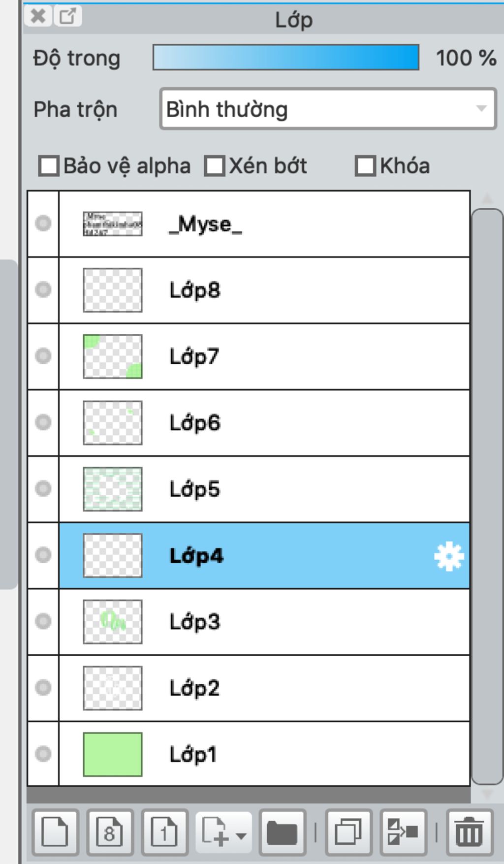This screenshot has height=864, width=504.
Task: Adjust the Độ trong opacity slider
Action: [286, 57]
